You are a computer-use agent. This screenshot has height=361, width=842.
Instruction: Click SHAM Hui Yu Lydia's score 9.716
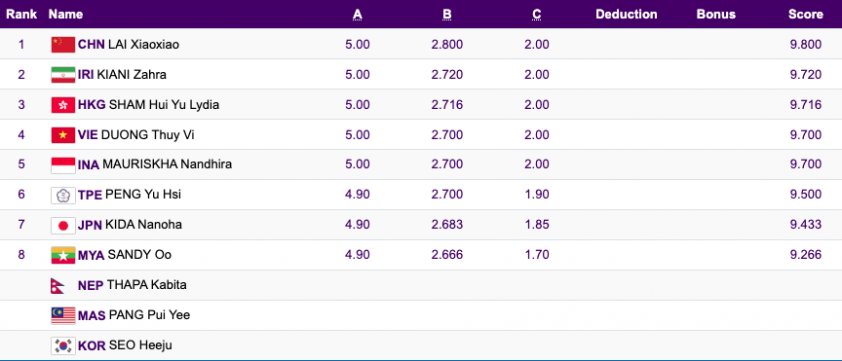pos(805,105)
